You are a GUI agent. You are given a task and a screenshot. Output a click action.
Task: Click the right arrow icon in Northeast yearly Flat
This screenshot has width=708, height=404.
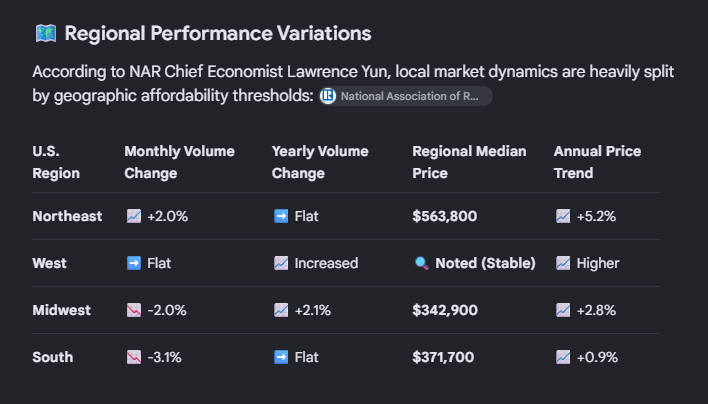281,216
